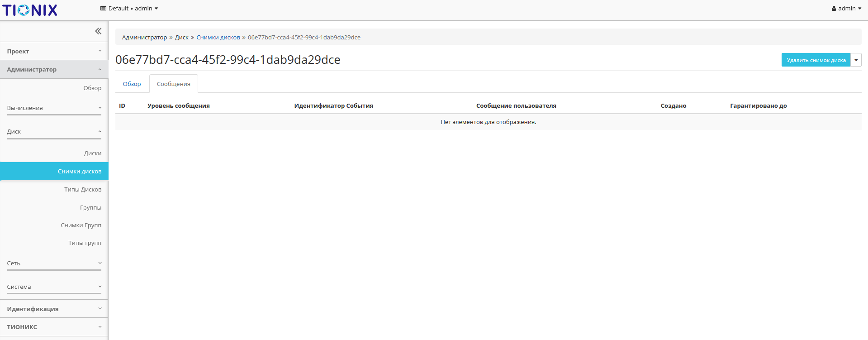Click the TIONIX logo
This screenshot has height=340, width=868.
[x=30, y=10]
